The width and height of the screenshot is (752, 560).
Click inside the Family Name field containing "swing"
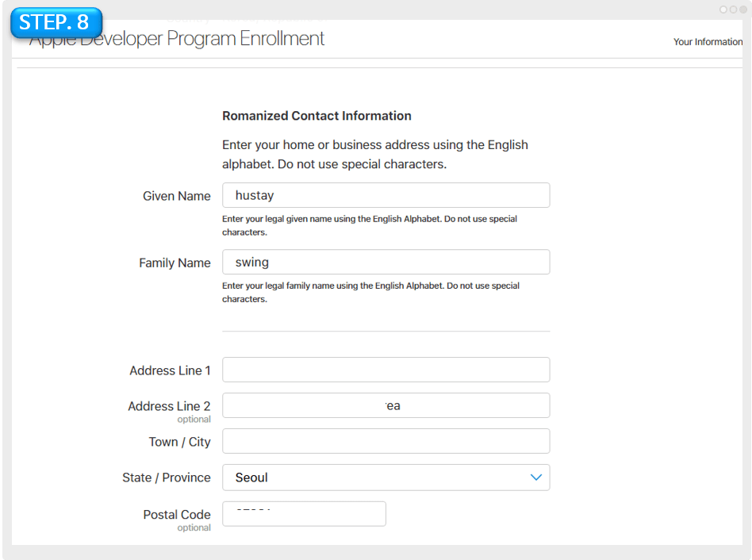[386, 262]
